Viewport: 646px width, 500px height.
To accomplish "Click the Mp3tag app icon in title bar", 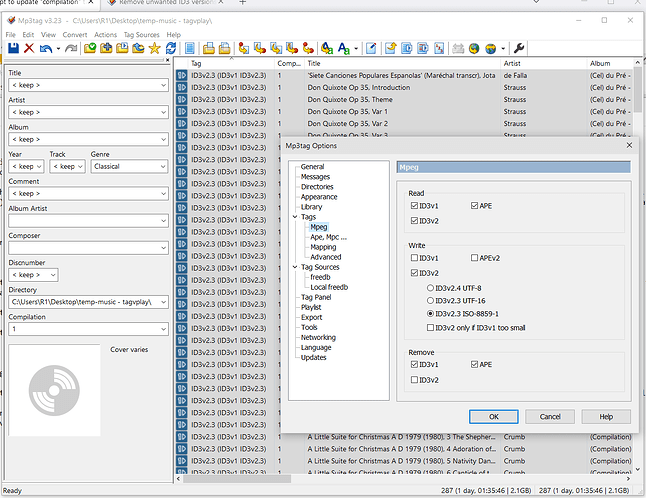I will point(11,20).
